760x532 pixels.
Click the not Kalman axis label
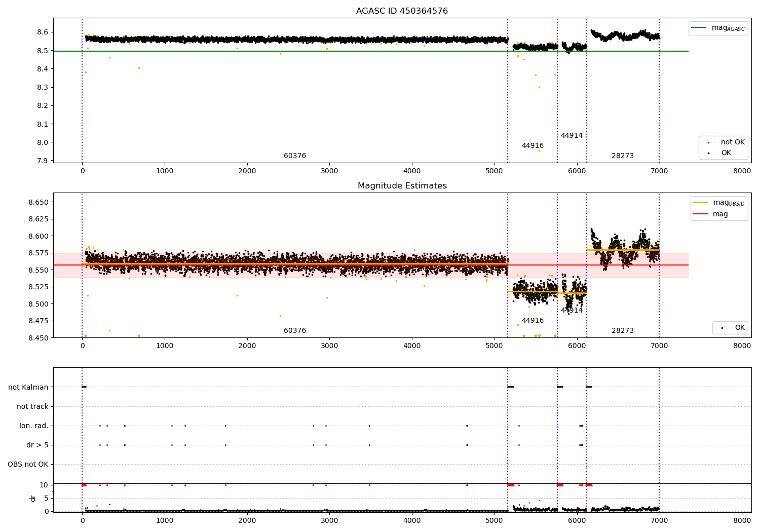28,387
